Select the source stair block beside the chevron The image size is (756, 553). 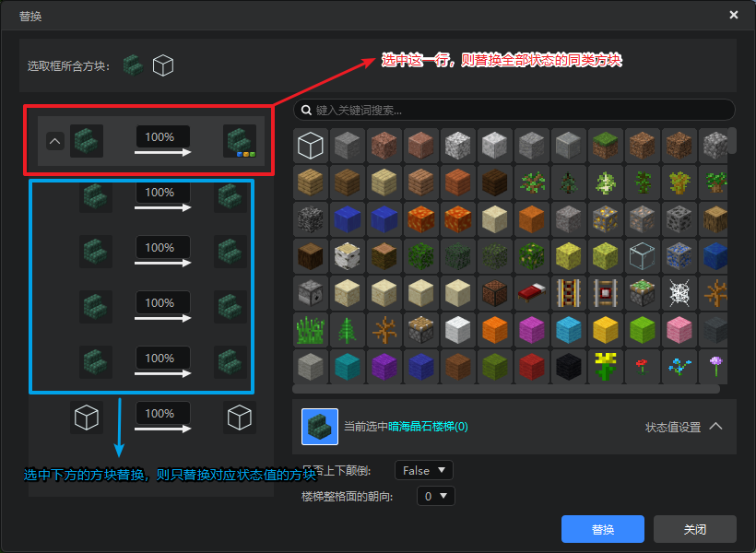click(x=87, y=141)
